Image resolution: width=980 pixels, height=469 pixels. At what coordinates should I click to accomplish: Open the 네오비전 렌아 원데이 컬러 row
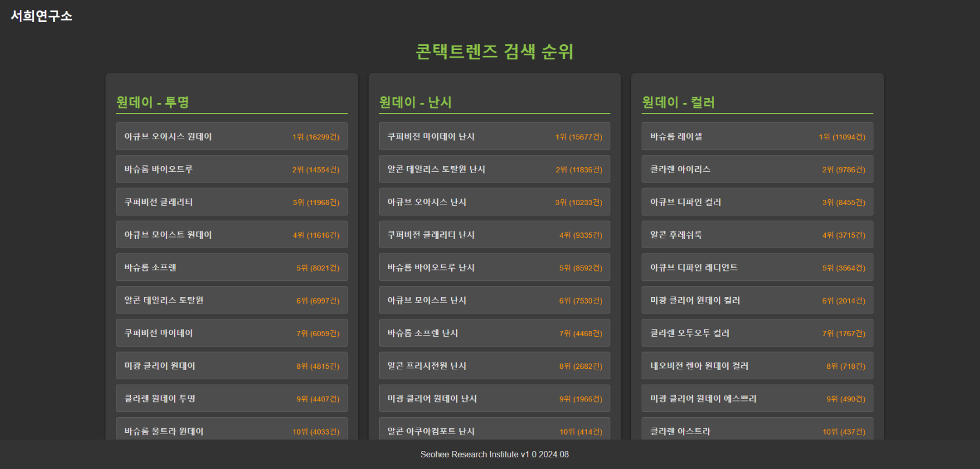[758, 365]
